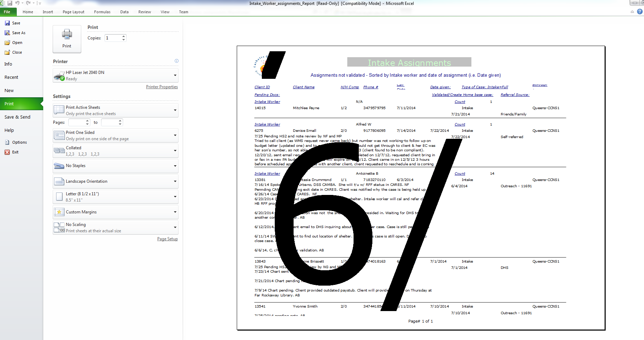The image size is (644, 340).
Task: Click Exit in the backstage sidebar
Action: [12, 152]
